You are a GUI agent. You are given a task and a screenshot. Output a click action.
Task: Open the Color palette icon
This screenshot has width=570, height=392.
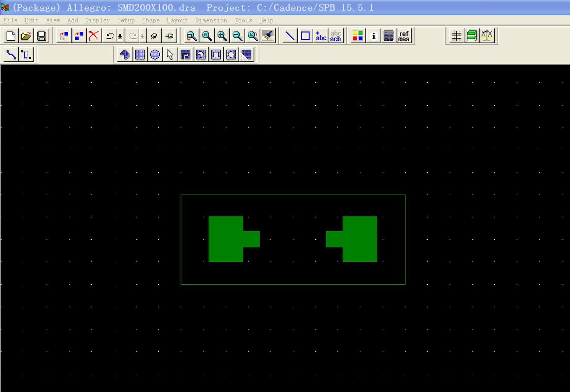(358, 36)
